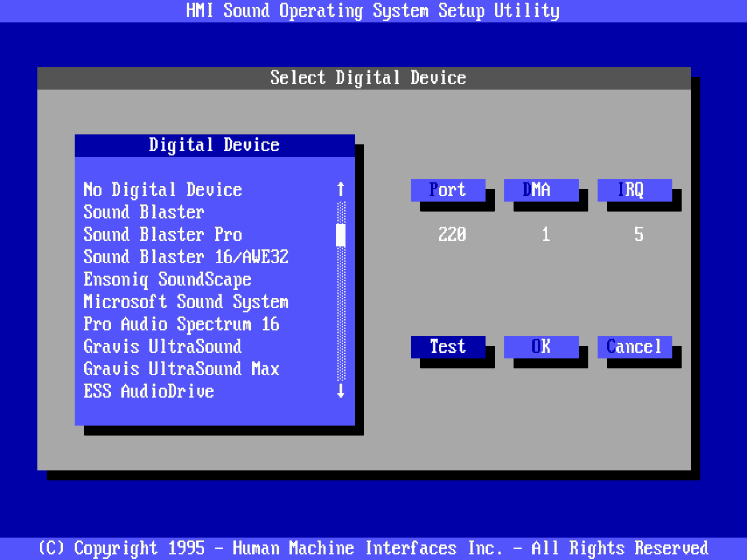Select "Ensoniq SoundScape" device
Viewport: 747px width, 560px height.
pos(167,279)
